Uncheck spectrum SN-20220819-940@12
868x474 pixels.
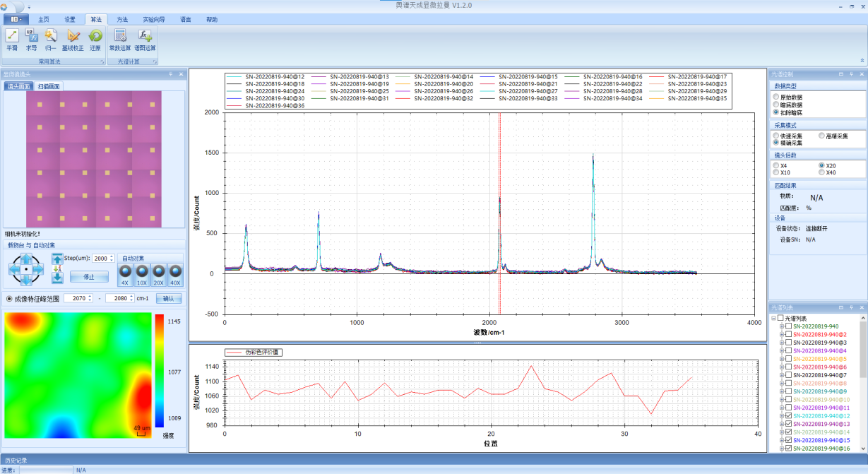[x=789, y=416]
